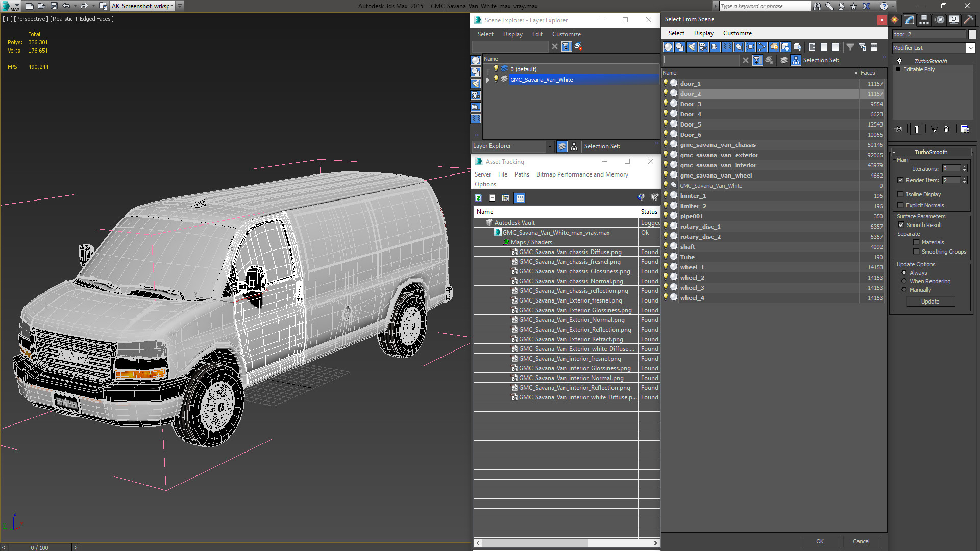Click Configure Modifier Sets icon
This screenshot has height=551, width=980.
[965, 129]
